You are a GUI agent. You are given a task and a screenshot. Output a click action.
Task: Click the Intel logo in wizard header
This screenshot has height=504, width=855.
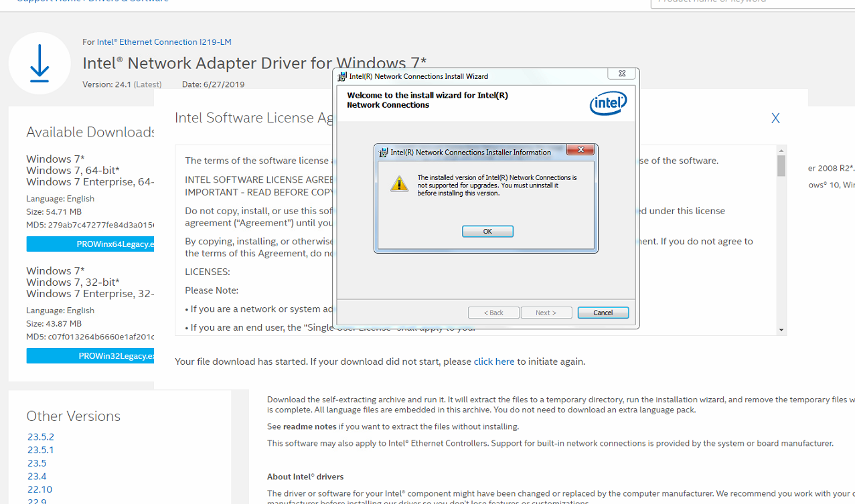(x=608, y=104)
